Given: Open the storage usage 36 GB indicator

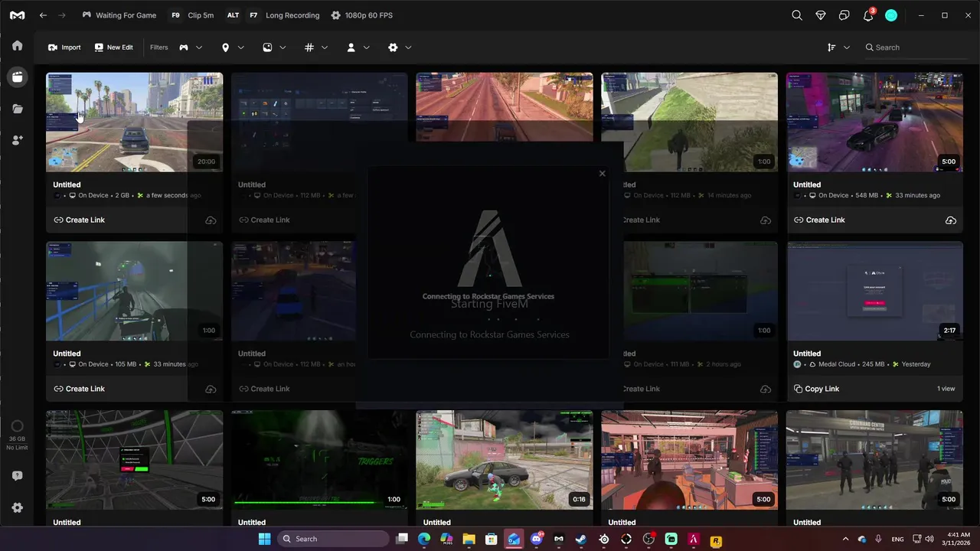Looking at the screenshot, I should (x=17, y=434).
